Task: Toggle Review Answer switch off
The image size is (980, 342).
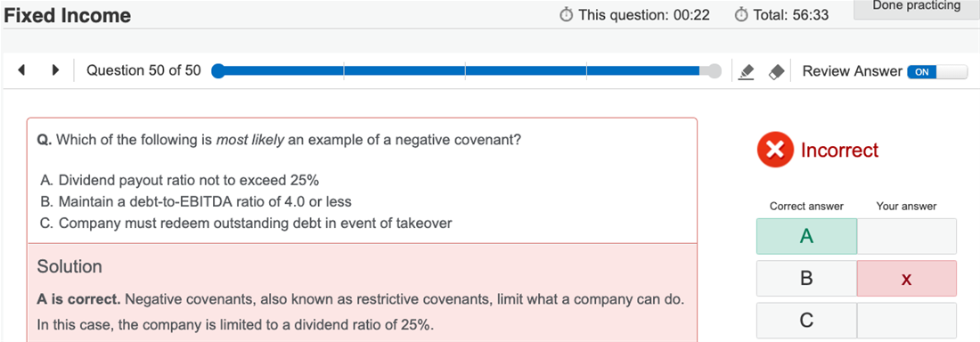Action: pyautogui.click(x=936, y=71)
